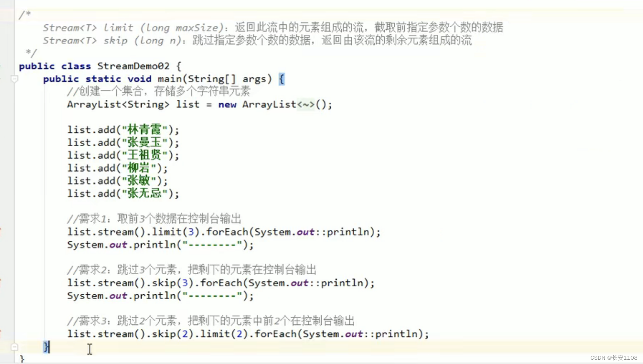
Task: Click the string "张无忌" in list.add
Action: coord(145,193)
